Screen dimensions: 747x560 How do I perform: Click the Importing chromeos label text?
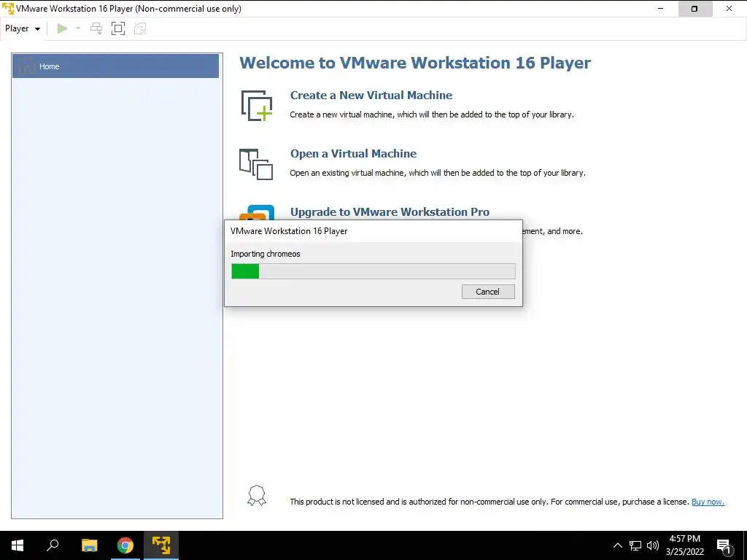pyautogui.click(x=266, y=254)
